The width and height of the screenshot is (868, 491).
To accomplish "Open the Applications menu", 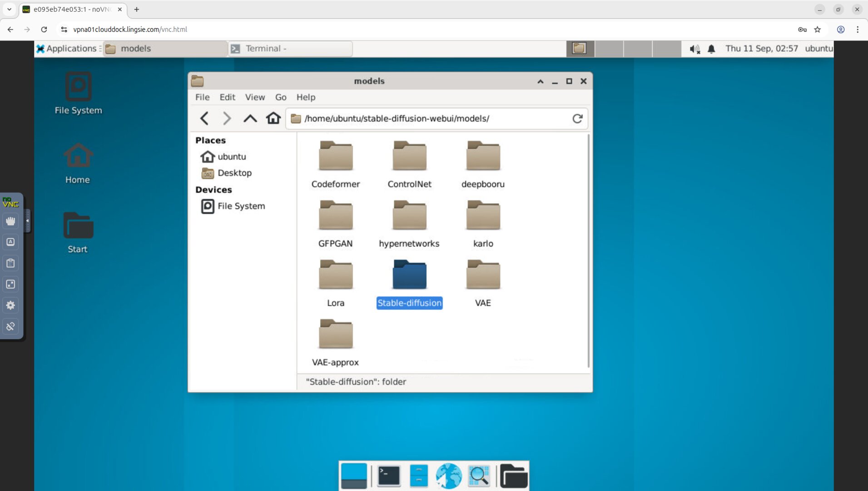I will tap(67, 48).
